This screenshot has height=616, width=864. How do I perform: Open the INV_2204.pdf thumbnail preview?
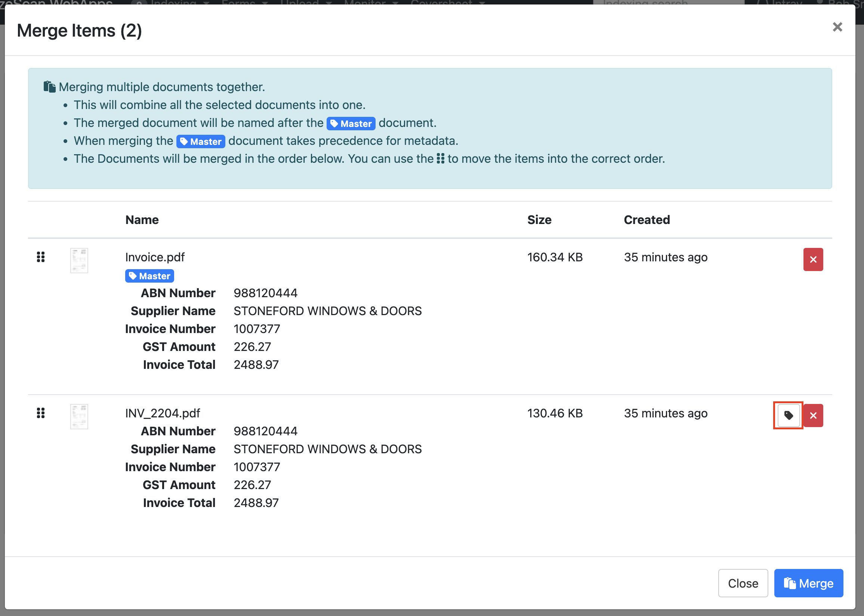tap(79, 417)
